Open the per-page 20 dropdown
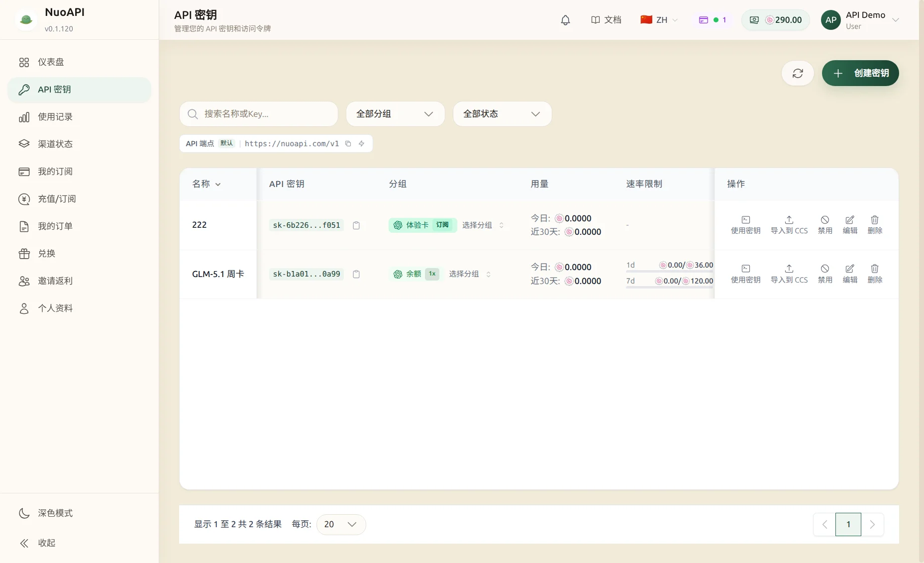 point(341,524)
